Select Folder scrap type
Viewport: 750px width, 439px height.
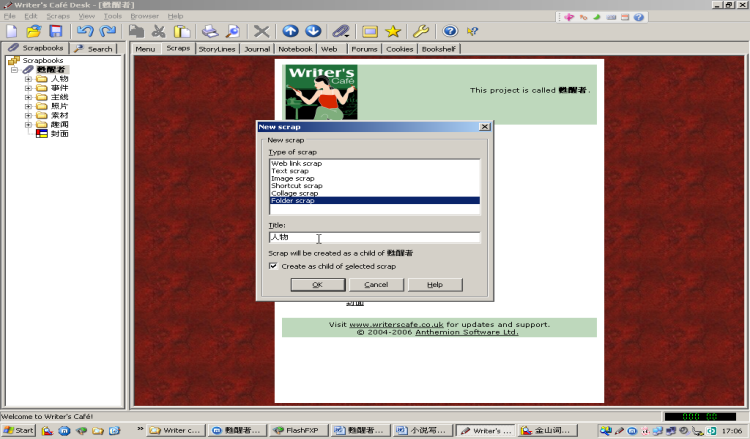pos(374,200)
